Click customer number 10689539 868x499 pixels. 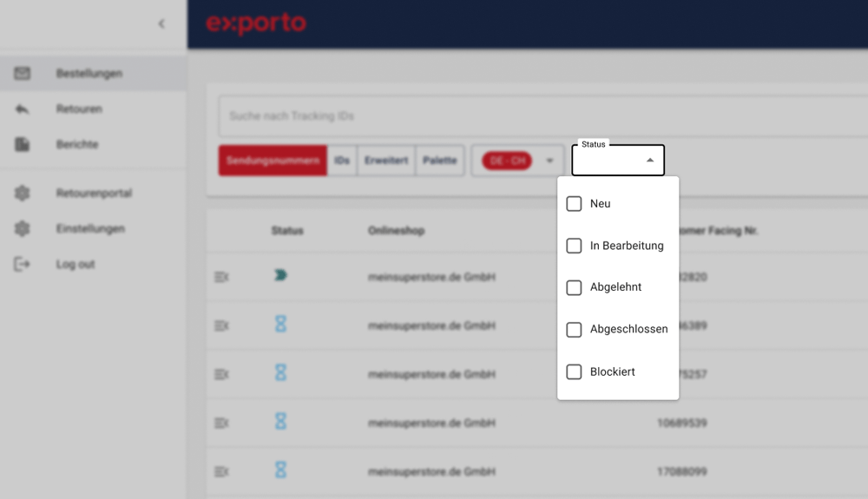682,423
